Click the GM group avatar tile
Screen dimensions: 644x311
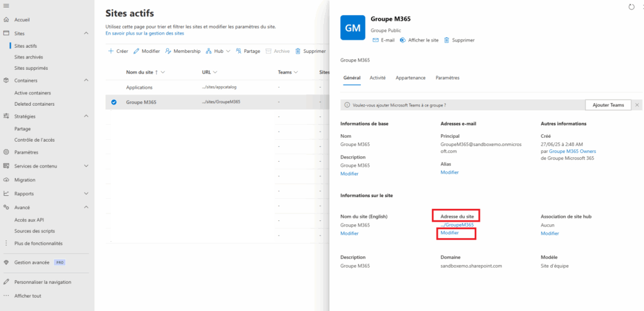coord(353,28)
